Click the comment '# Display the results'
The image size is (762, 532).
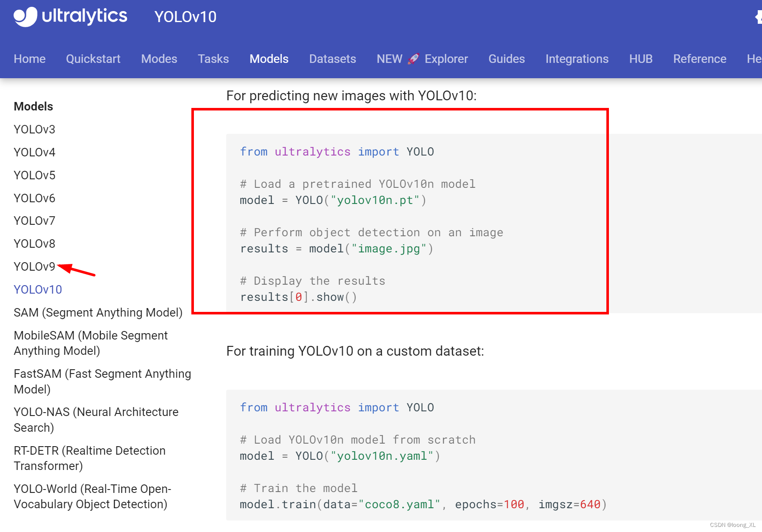tap(313, 281)
